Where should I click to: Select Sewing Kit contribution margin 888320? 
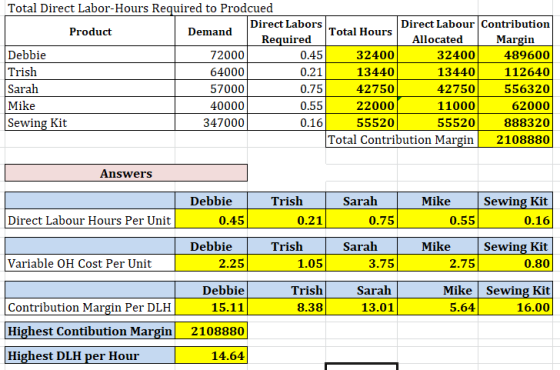coord(515,122)
